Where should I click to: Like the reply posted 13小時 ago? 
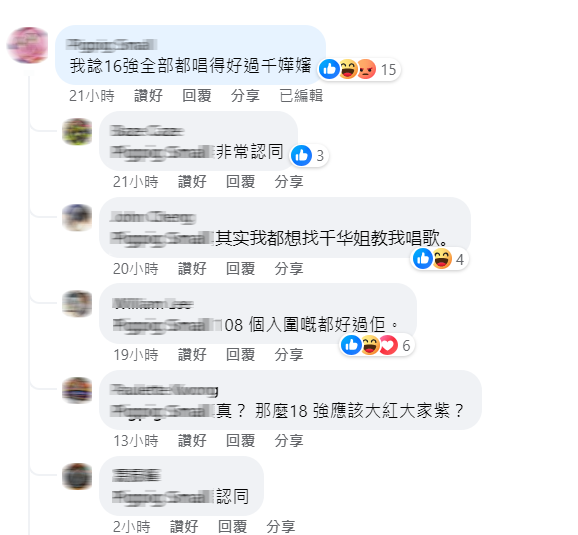pos(192,441)
